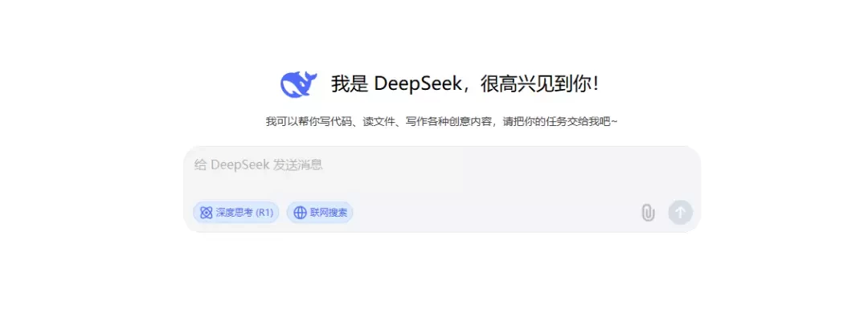Click the globe icon for web search
Image resolution: width=868 pixels, height=321 pixels.
(x=300, y=213)
